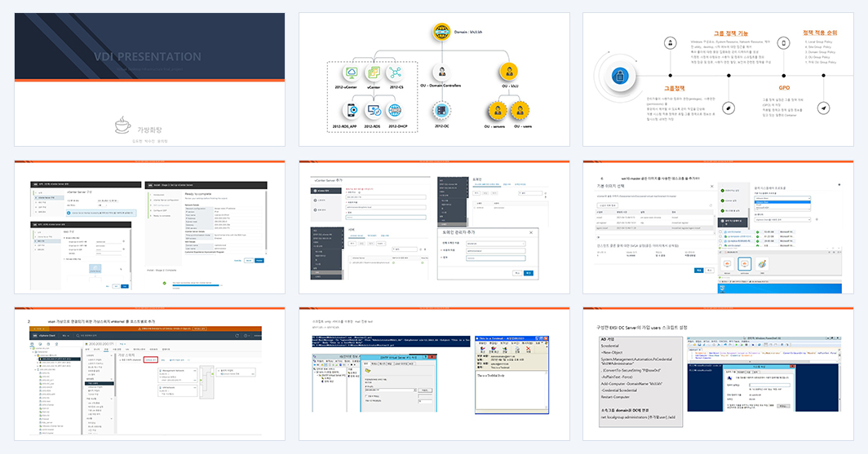Select the 2012-DC server icon
This screenshot has height=454, width=868.
tap(441, 111)
